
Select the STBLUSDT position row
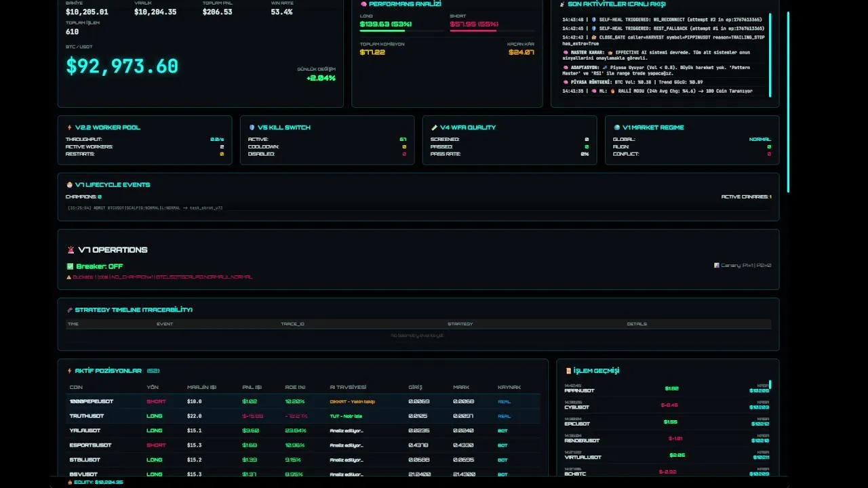point(303,460)
